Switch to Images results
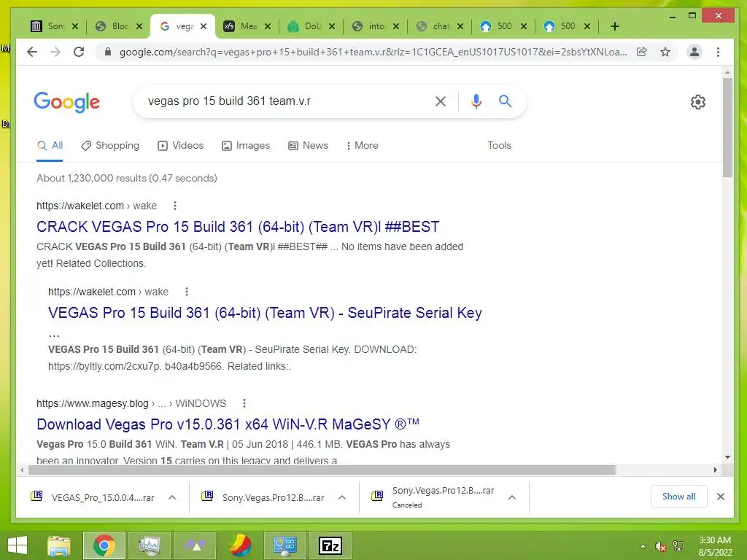Screen dimensions: 747x560 [x=246, y=145]
